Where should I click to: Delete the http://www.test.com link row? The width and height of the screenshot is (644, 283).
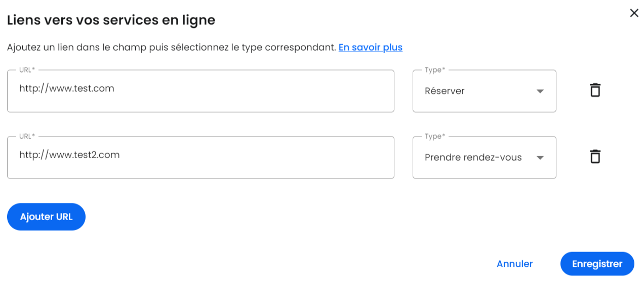click(595, 90)
